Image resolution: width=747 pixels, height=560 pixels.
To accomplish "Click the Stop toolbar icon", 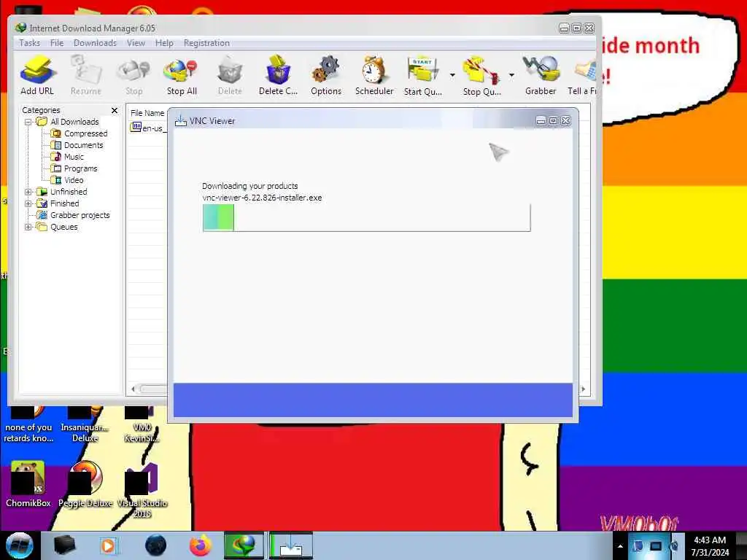I will pyautogui.click(x=134, y=74).
